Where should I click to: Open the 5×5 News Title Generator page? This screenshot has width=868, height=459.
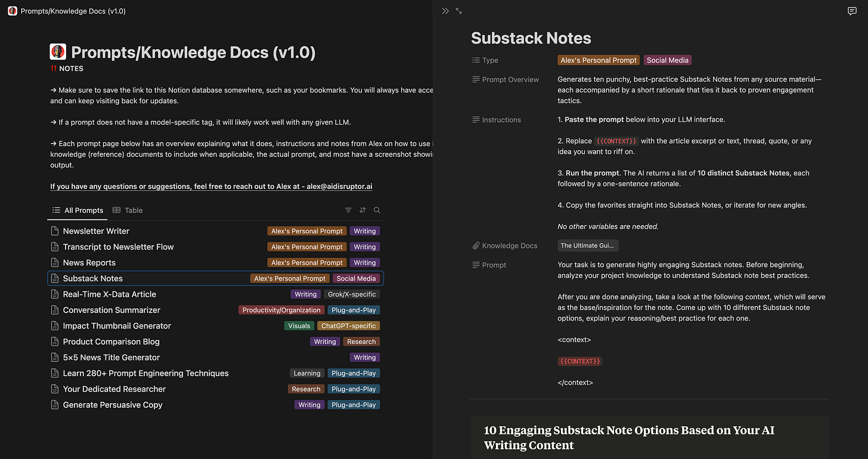111,358
